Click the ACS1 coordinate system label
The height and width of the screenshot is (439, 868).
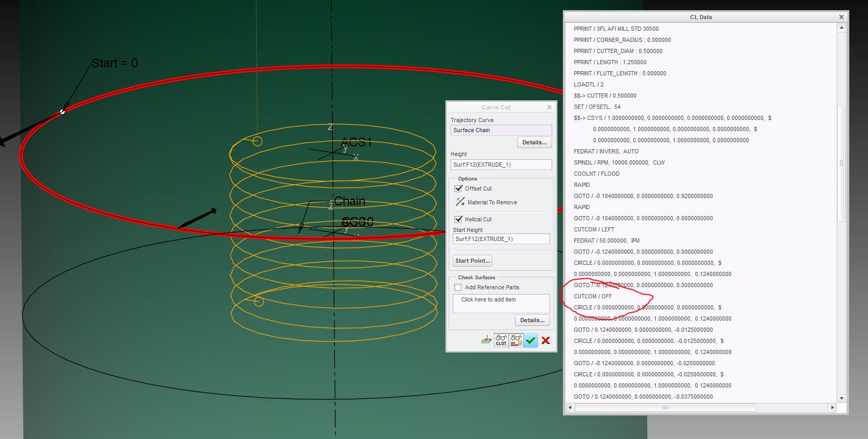pyautogui.click(x=356, y=142)
